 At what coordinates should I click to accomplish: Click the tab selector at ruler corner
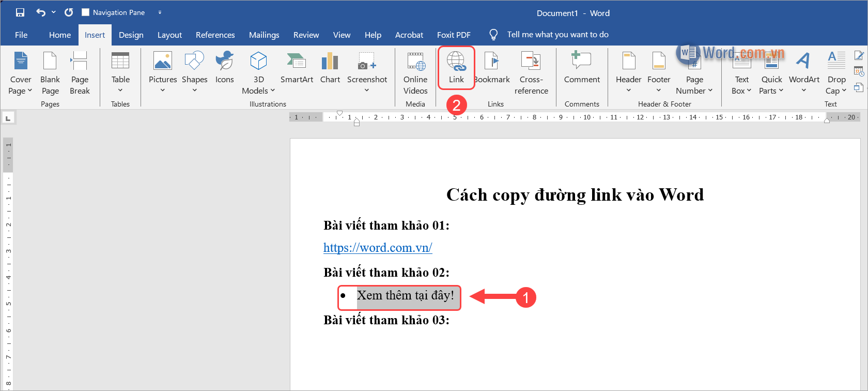[x=8, y=118]
